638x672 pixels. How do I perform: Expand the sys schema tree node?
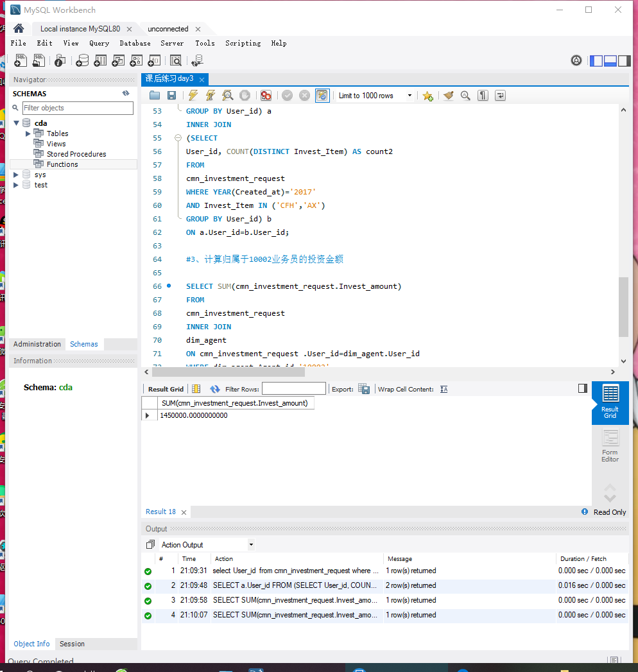pyautogui.click(x=17, y=175)
